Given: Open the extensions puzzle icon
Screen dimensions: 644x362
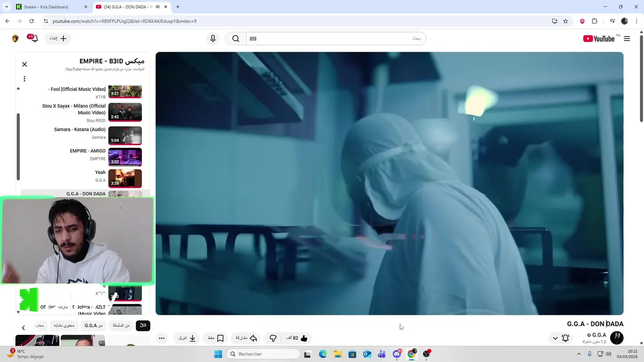Looking at the screenshot, I should pyautogui.click(x=594, y=21).
